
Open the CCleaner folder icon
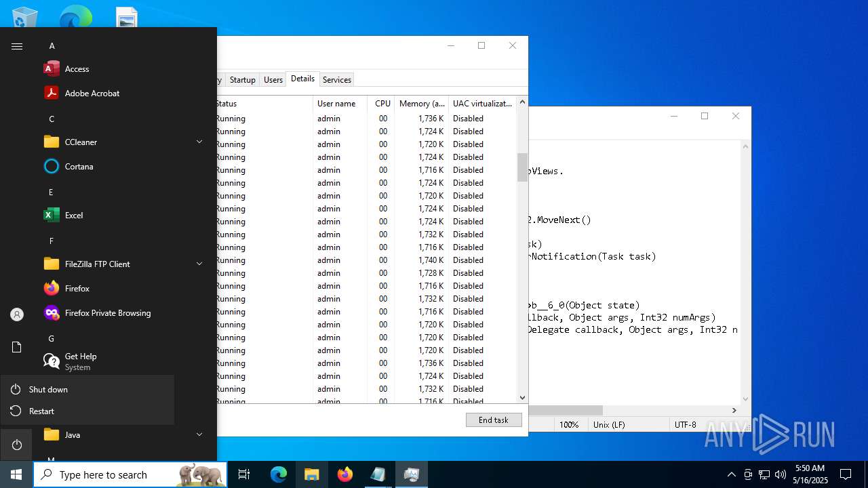(52, 142)
